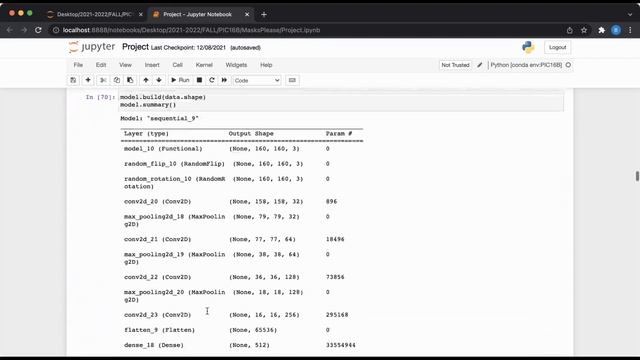Reload the current page
The height and width of the screenshot is (360, 640).
[38, 30]
